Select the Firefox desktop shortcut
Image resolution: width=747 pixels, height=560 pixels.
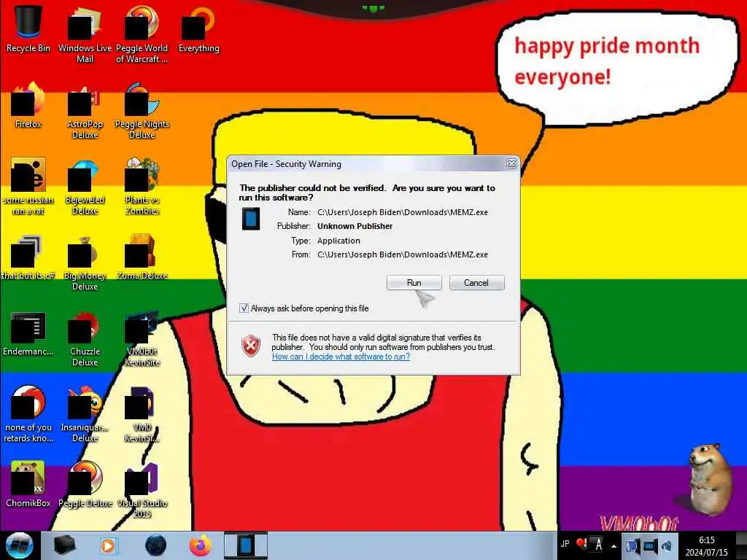[28, 105]
